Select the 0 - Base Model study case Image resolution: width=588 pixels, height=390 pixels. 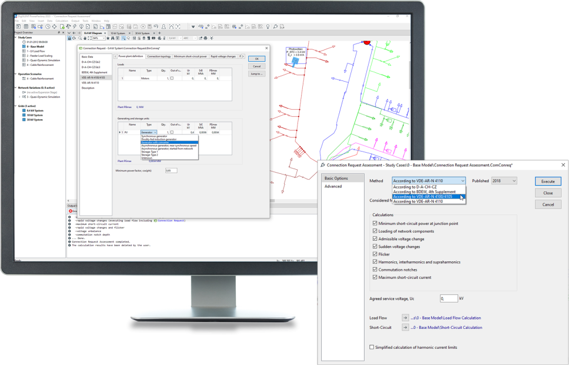point(35,46)
